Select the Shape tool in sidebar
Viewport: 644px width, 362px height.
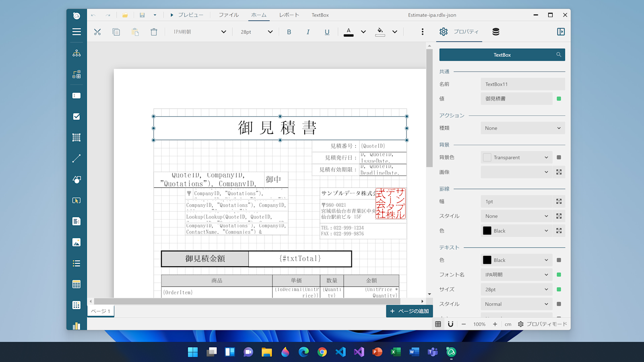click(76, 179)
